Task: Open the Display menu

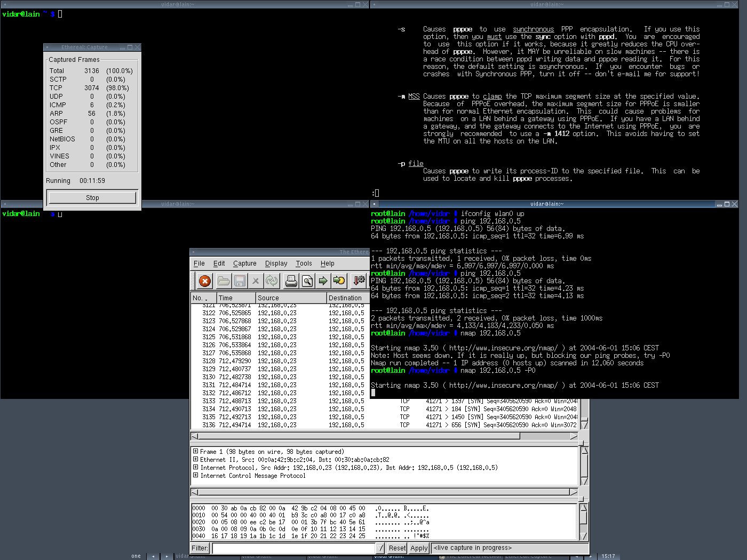Action: (276, 263)
